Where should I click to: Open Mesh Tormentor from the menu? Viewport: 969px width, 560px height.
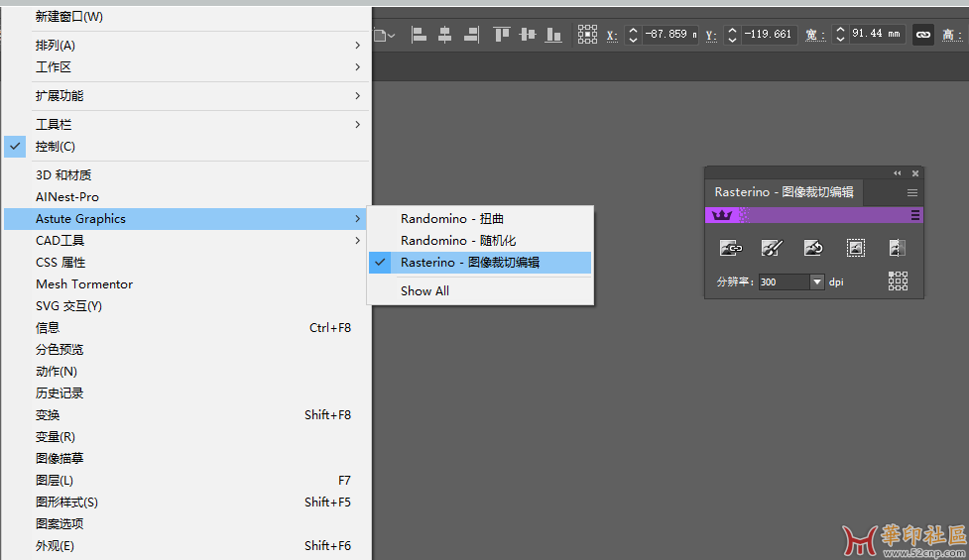click(x=186, y=284)
